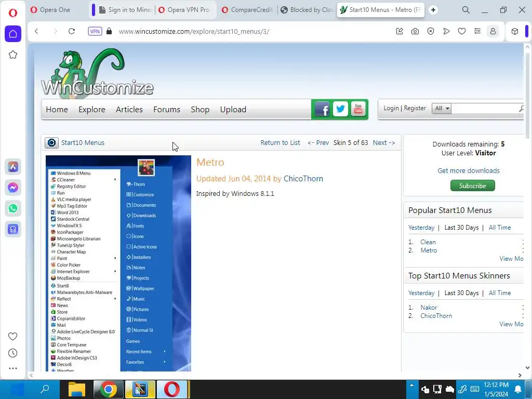This screenshot has height=399, width=532.
Task: Reload the current page
Action: click(x=72, y=31)
